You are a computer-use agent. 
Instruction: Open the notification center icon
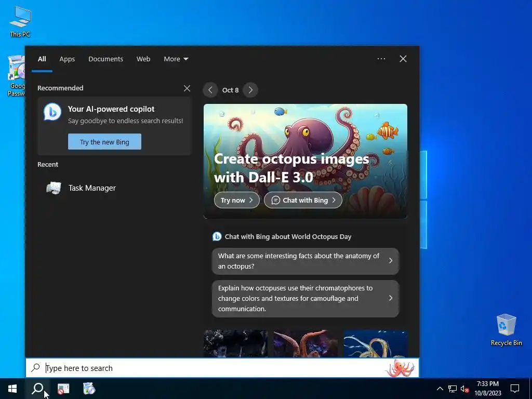[515, 389]
